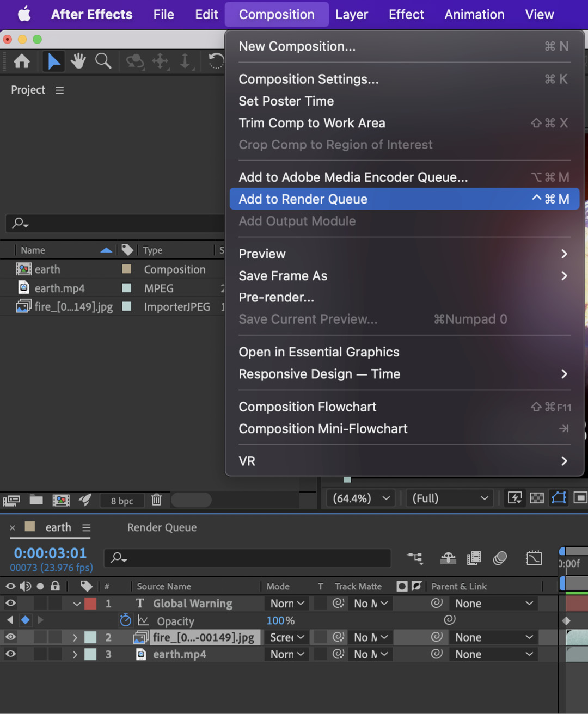The image size is (588, 714).
Task: Click the pick whip for Global Warning parent
Action: pos(437,603)
